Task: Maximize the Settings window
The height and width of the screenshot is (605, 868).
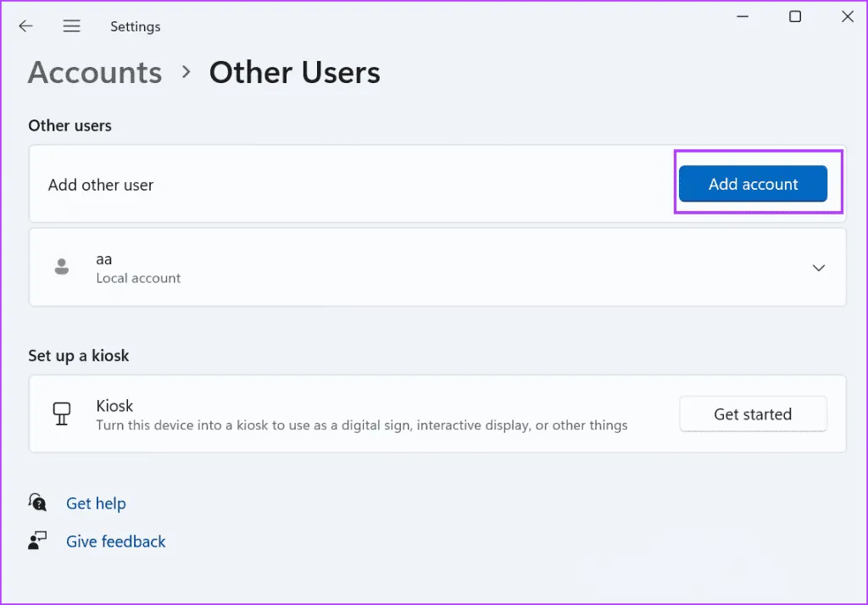Action: tap(794, 17)
